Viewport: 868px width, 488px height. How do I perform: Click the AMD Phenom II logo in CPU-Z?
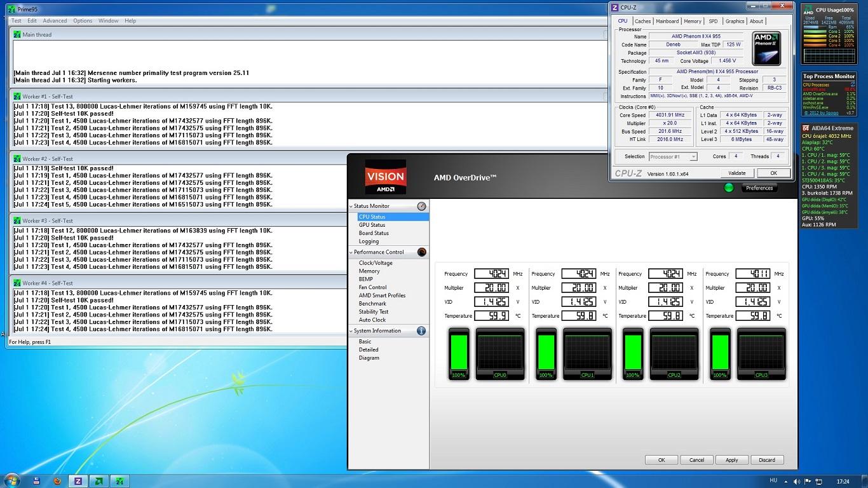[766, 48]
